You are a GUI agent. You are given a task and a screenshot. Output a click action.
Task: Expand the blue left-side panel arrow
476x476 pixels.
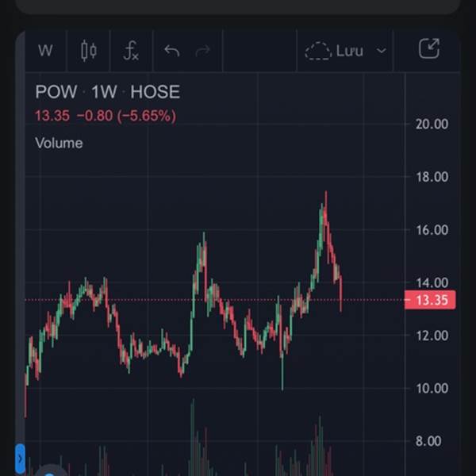pyautogui.click(x=21, y=460)
